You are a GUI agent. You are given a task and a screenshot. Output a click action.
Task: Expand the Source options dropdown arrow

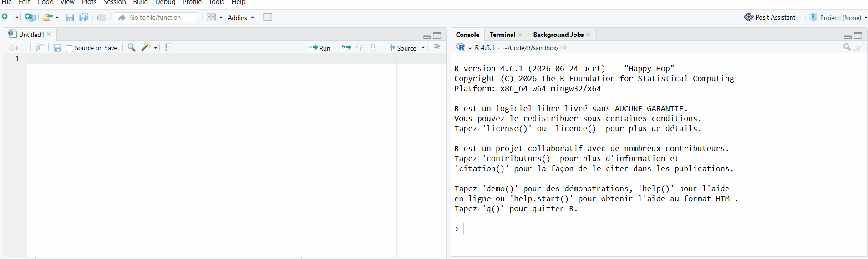(423, 48)
